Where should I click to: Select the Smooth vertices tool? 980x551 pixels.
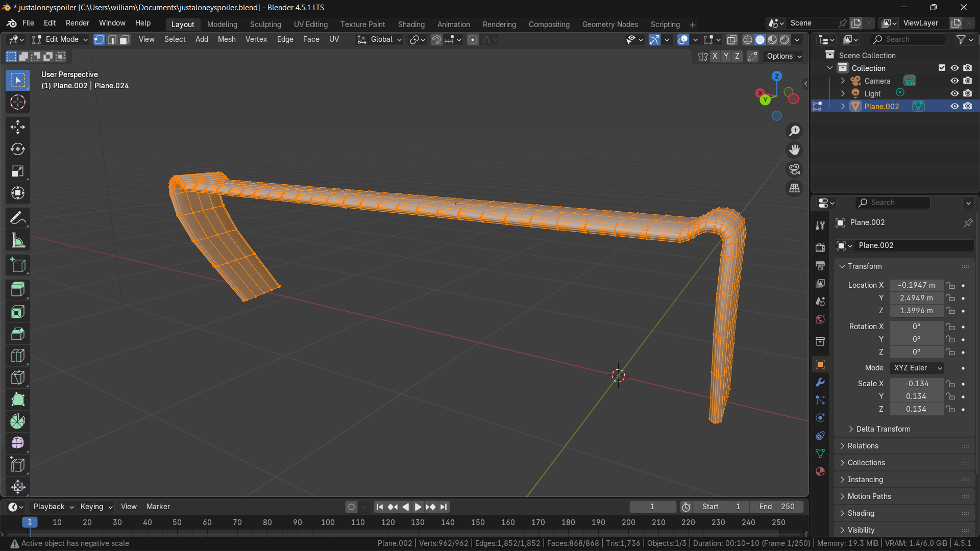tap(18, 443)
